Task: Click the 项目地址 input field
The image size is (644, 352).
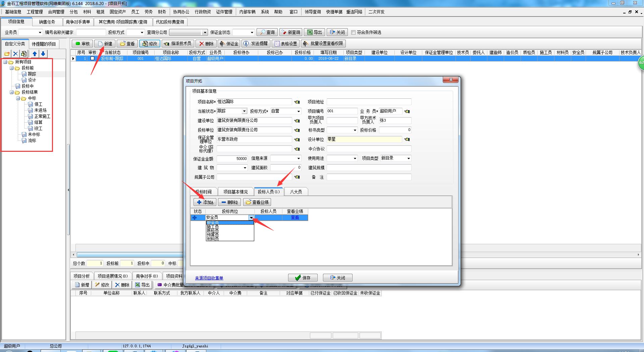Action: click(x=369, y=102)
